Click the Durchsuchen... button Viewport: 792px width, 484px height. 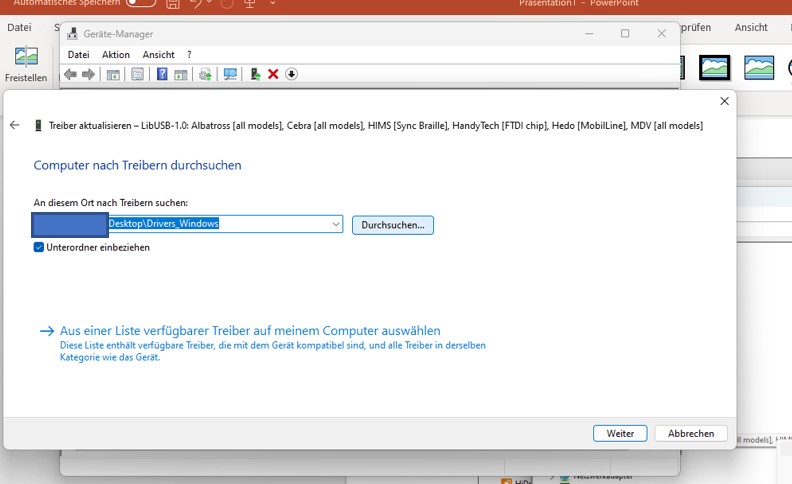[392, 225]
